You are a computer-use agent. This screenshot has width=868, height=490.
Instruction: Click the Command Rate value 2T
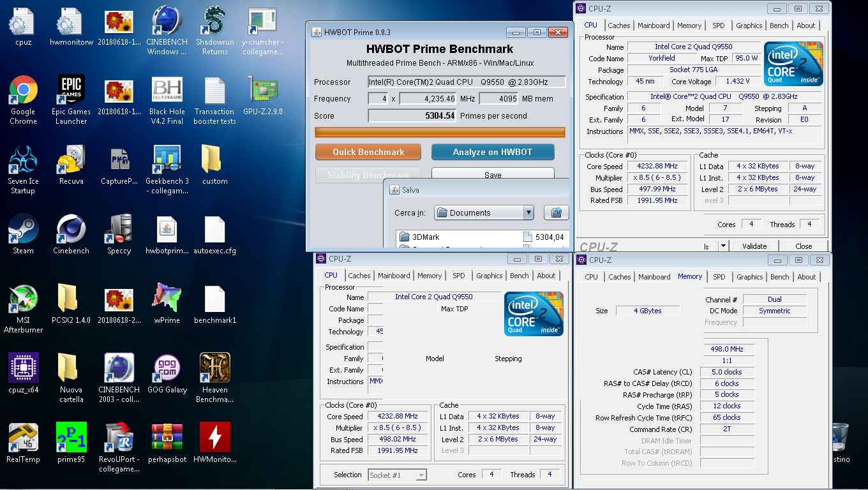(x=727, y=429)
